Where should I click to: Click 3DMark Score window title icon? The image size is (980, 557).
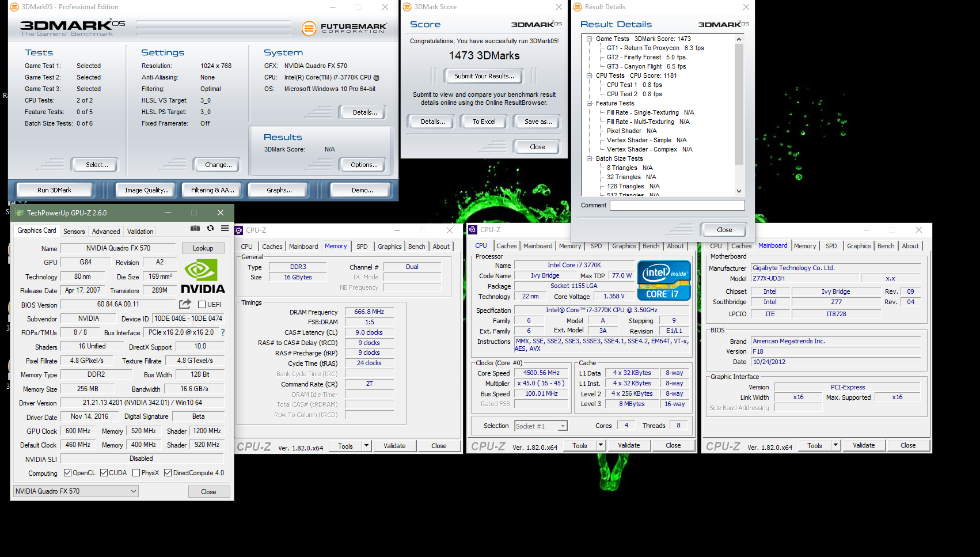click(407, 7)
